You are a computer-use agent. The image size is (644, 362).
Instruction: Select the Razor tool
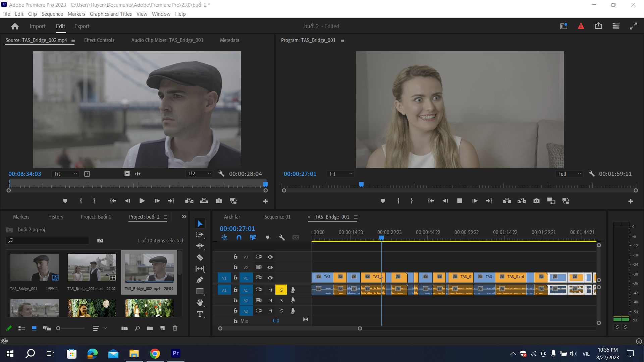[200, 257]
